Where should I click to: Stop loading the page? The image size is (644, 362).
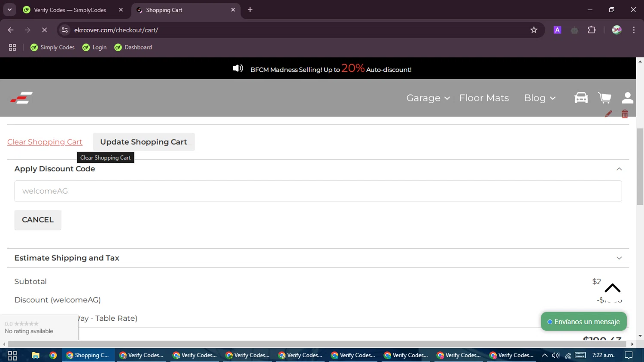(x=44, y=30)
